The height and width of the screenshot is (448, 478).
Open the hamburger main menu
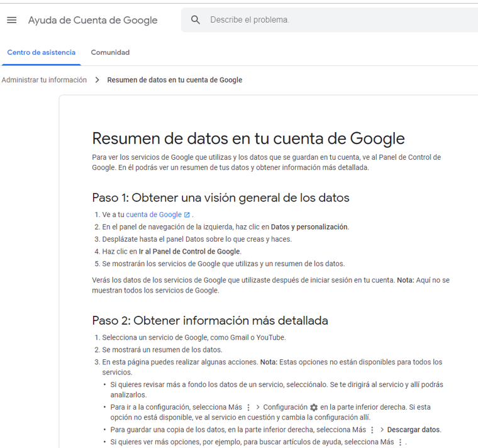11,20
